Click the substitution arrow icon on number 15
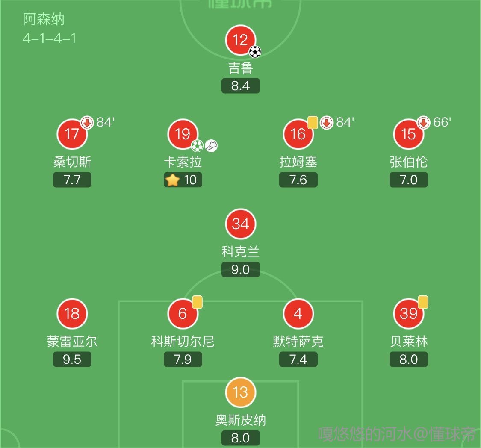The width and height of the screenshot is (481, 448). pyautogui.click(x=423, y=123)
